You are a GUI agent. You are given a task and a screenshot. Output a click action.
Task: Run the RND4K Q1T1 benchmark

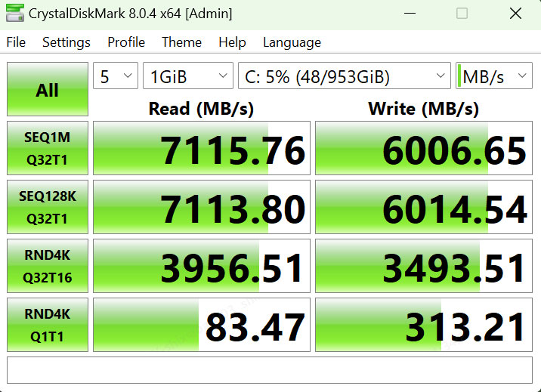(x=47, y=325)
